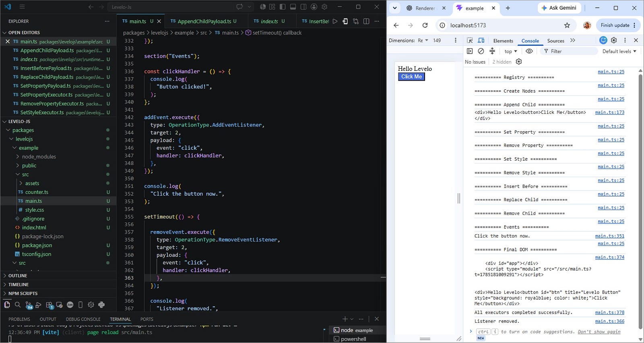Toggle the primary side bar in VS Code
This screenshot has height=343, width=644.
[283, 7]
